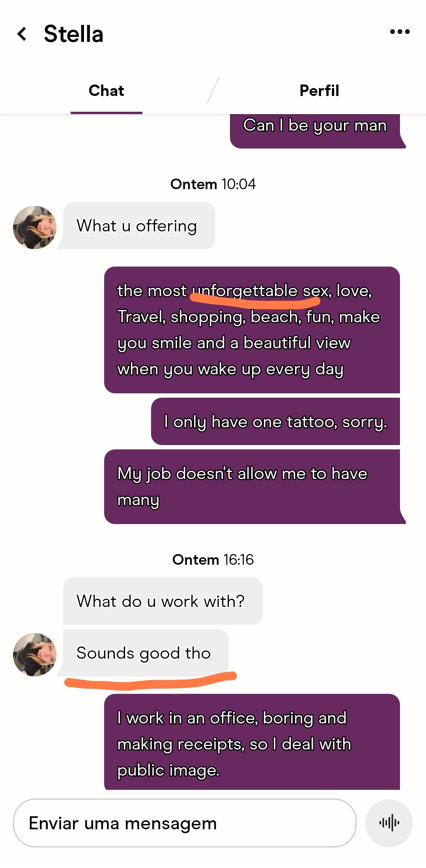Image resolution: width=426 pixels, height=868 pixels.
Task: Switch to the Perfil tab
Action: 319,91
